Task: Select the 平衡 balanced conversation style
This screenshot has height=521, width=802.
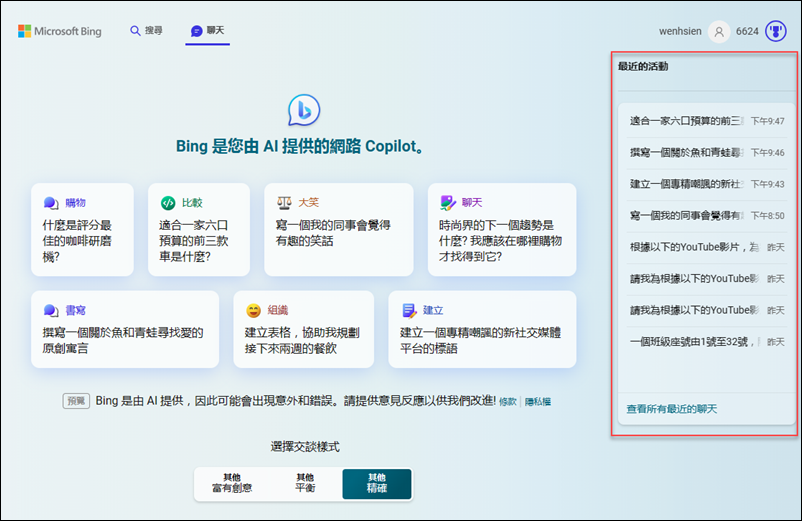Action: (x=305, y=483)
